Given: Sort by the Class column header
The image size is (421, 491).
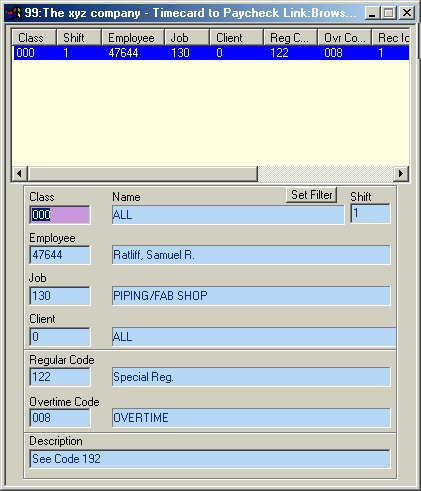Looking at the screenshot, I should (34, 38).
